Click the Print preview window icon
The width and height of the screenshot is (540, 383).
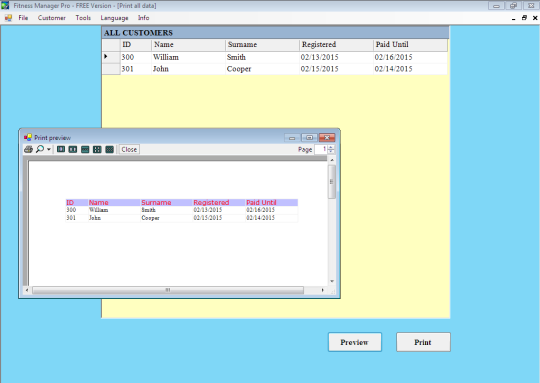click(x=28, y=137)
